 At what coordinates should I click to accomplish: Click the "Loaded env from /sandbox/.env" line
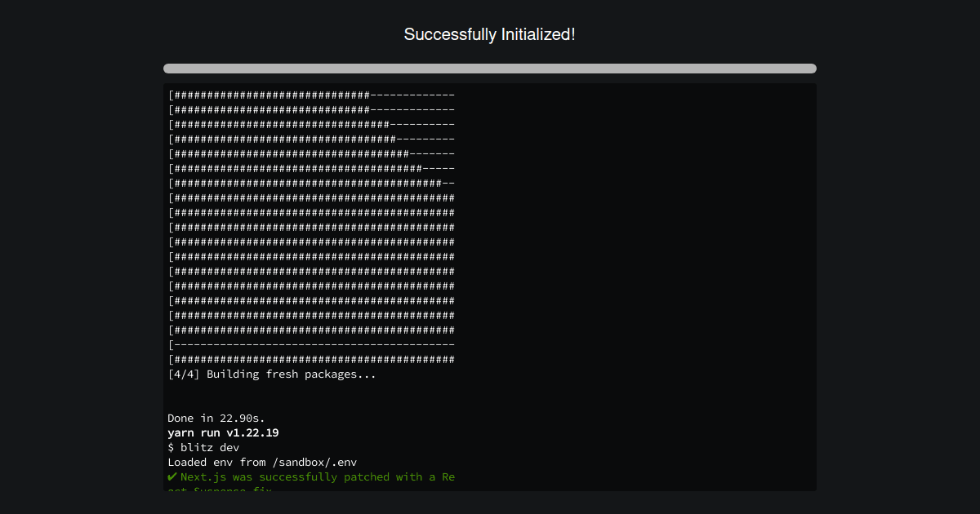pos(262,462)
